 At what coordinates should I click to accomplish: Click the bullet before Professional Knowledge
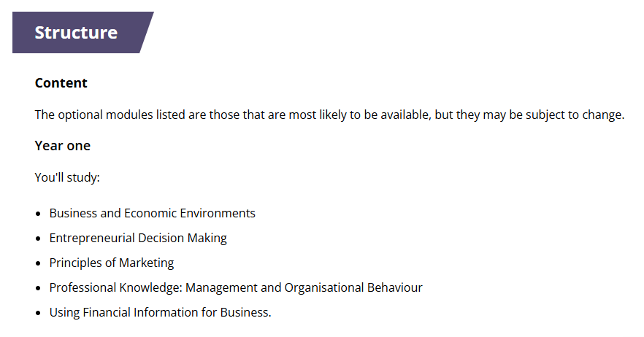click(x=38, y=288)
